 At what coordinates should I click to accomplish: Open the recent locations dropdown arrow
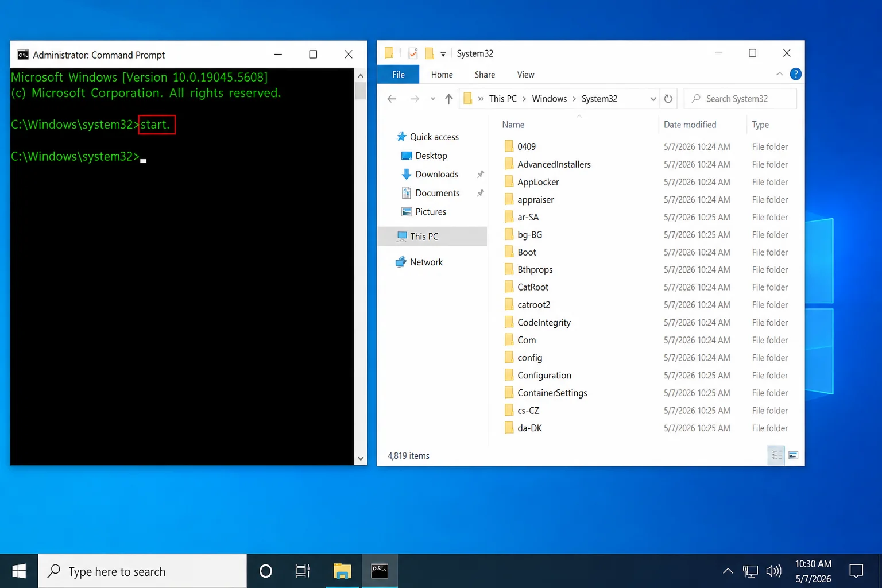[x=432, y=99]
